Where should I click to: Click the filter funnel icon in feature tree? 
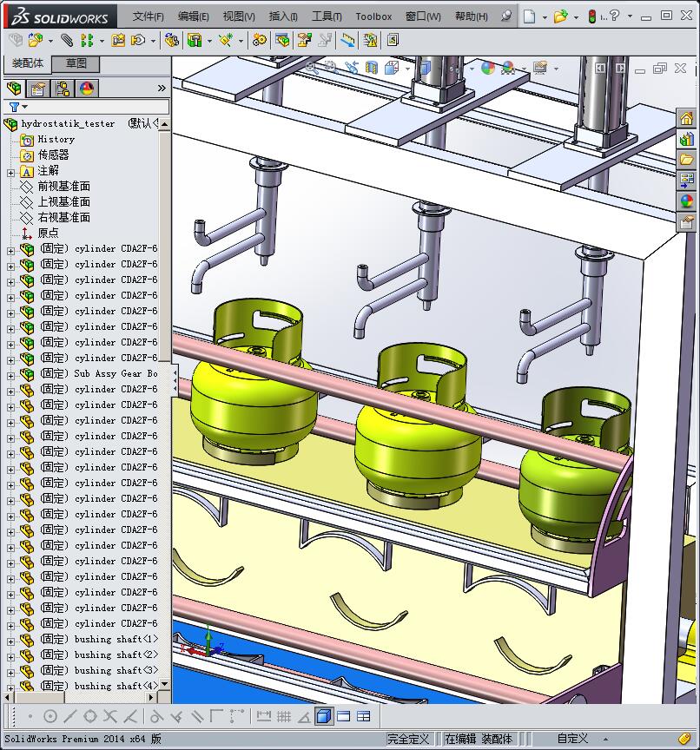click(14, 107)
